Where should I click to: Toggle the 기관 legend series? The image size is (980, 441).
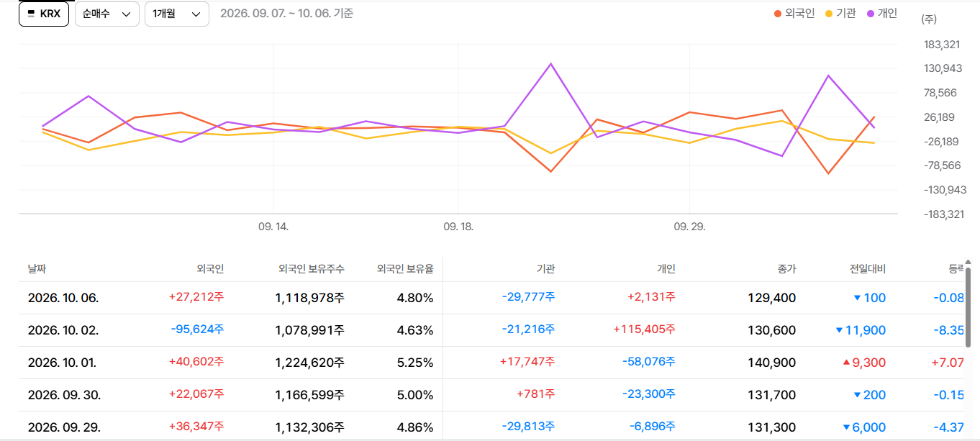pyautogui.click(x=840, y=13)
